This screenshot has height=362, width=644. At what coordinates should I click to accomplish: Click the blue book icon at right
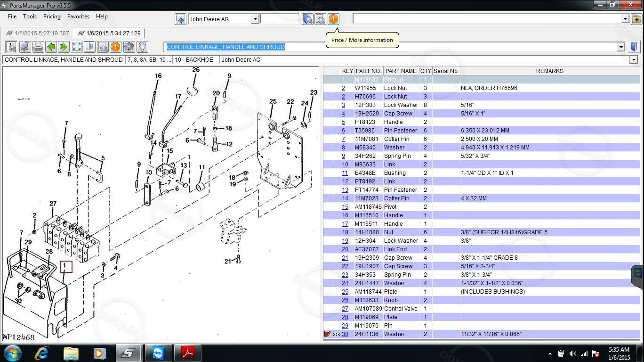point(634,47)
